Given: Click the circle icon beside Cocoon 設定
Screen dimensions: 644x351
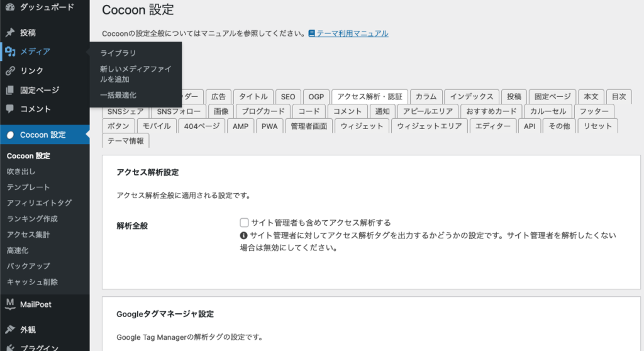Looking at the screenshot, I should (x=10, y=135).
